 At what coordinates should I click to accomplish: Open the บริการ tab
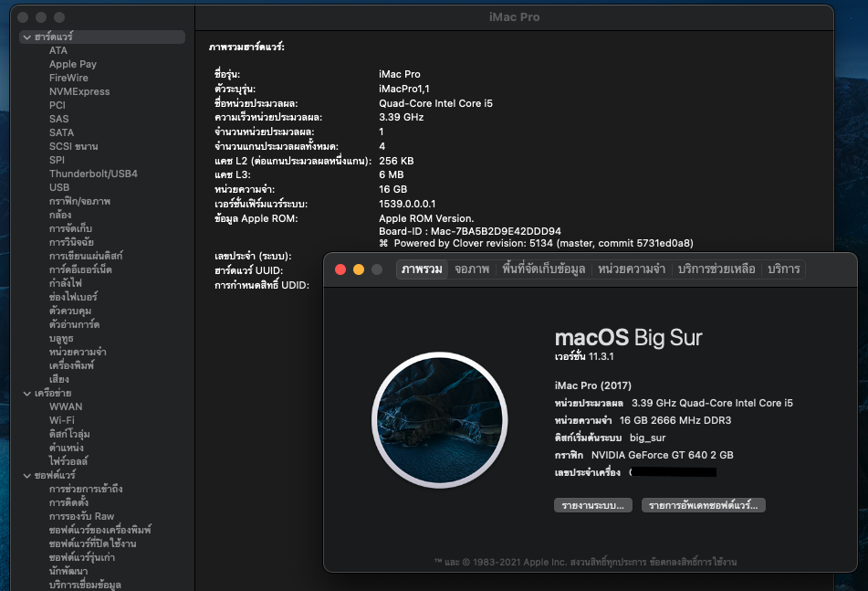pyautogui.click(x=783, y=269)
